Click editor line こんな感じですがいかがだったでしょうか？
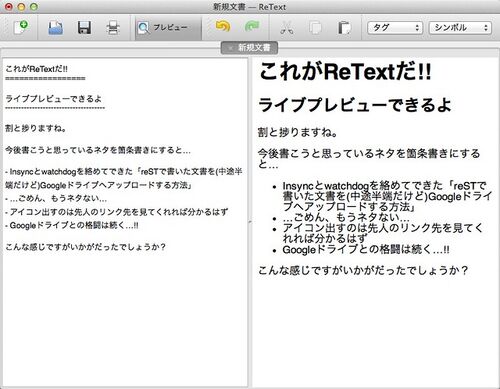This screenshot has height=389, width=500. click(x=85, y=247)
